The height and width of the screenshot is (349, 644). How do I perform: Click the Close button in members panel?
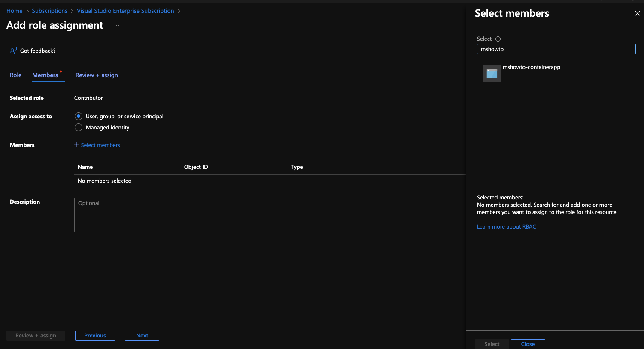point(528,344)
